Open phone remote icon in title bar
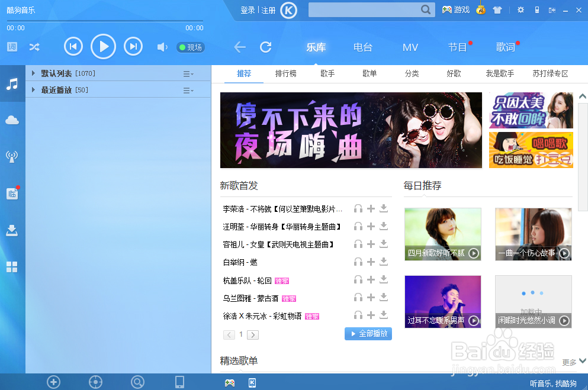 tap(537, 10)
